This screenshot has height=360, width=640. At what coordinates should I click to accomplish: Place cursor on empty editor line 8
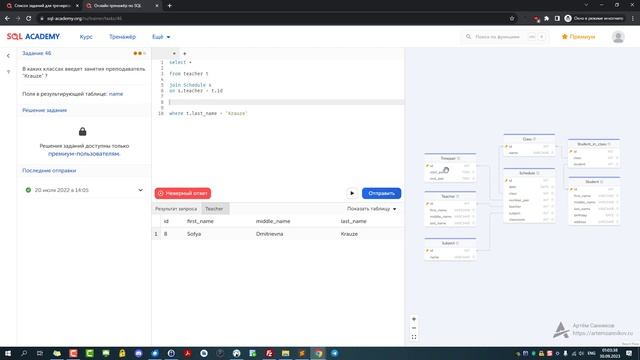point(286,102)
